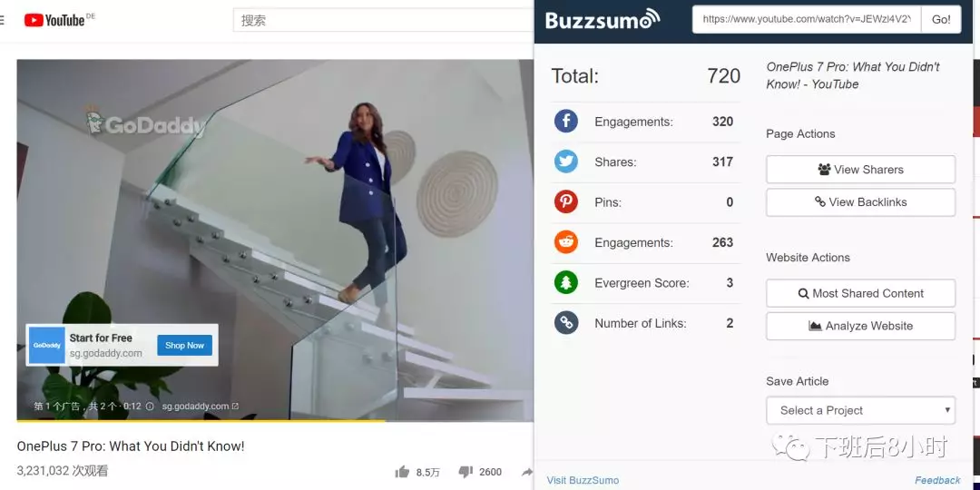
Task: Click the View Sharers button
Action: (860, 170)
